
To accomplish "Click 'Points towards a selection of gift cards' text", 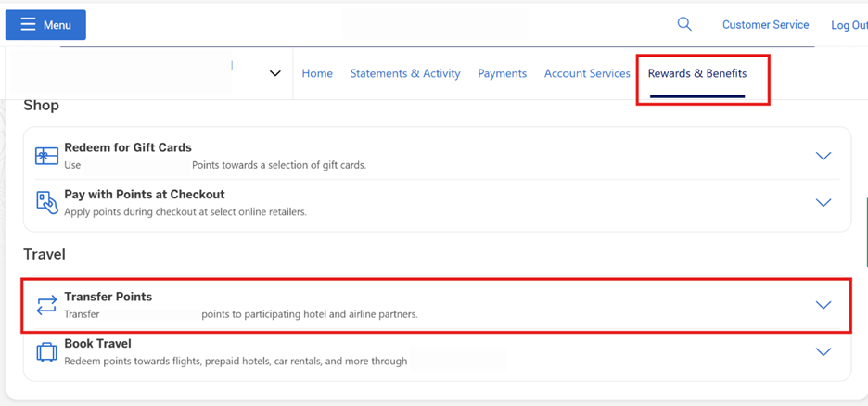I will (279, 165).
